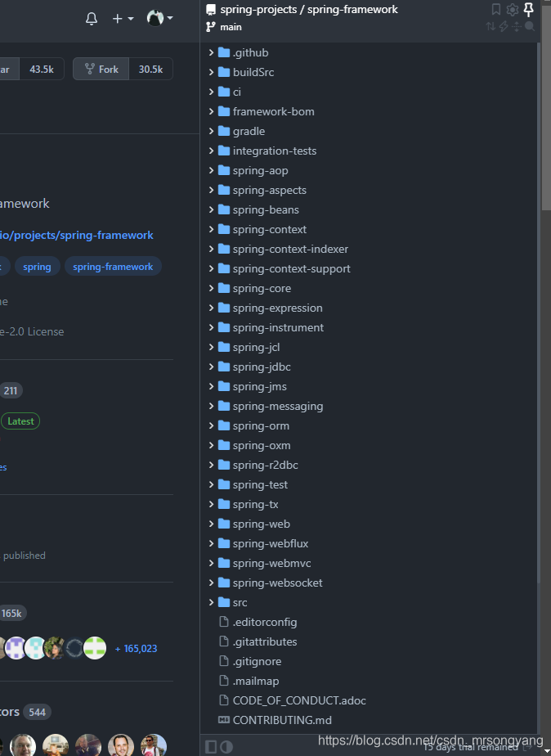Click the lightning bolt icon in Octotree
Image resolution: width=551 pixels, height=756 pixels.
coord(504,26)
